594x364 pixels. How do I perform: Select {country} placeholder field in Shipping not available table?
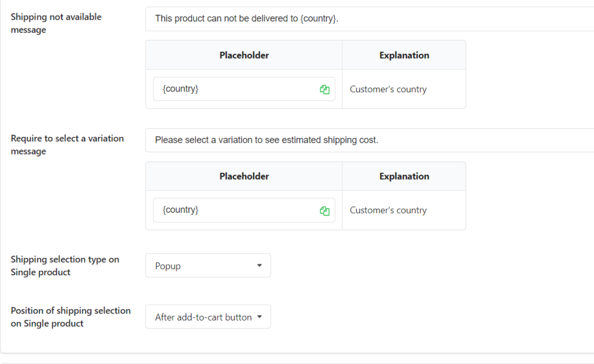(x=244, y=89)
